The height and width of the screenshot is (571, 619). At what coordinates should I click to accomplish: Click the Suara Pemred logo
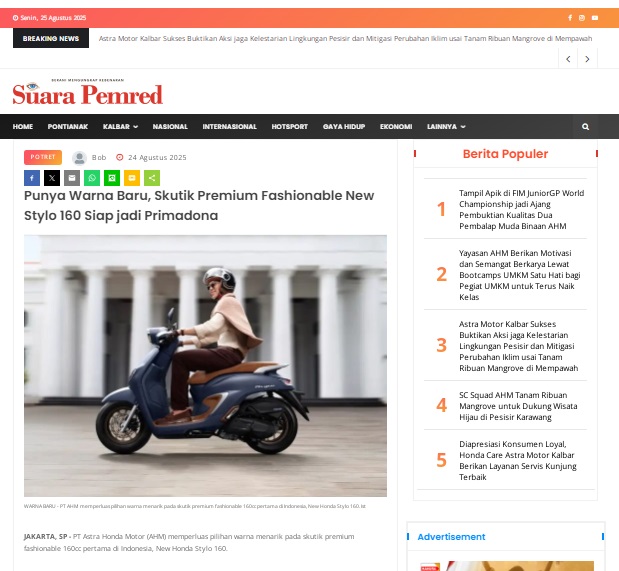coord(88,92)
